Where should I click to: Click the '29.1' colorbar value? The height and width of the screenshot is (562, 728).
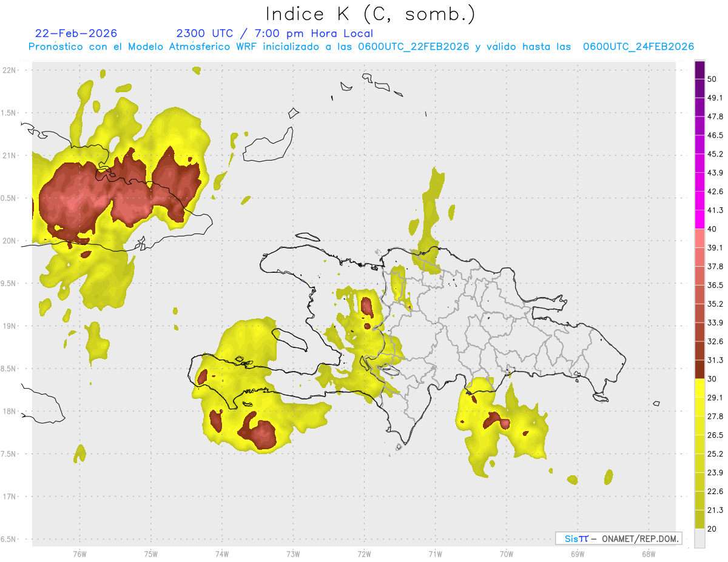click(715, 397)
